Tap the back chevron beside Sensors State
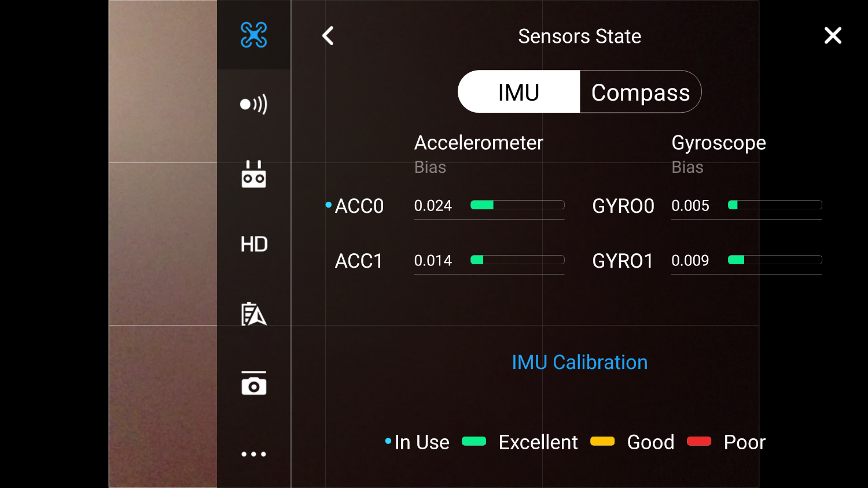868x488 pixels. point(328,35)
